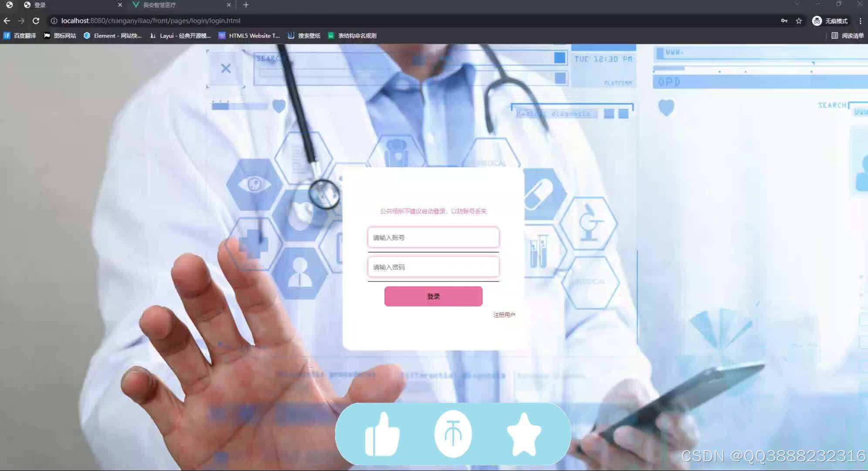Viewport: 868px width, 471px height.
Task: Bookmark this page with star icon
Action: [x=799, y=21]
